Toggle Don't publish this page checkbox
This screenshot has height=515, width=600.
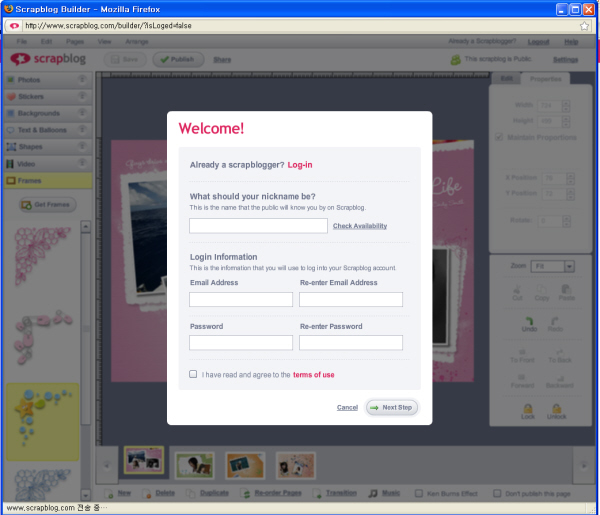(x=497, y=494)
